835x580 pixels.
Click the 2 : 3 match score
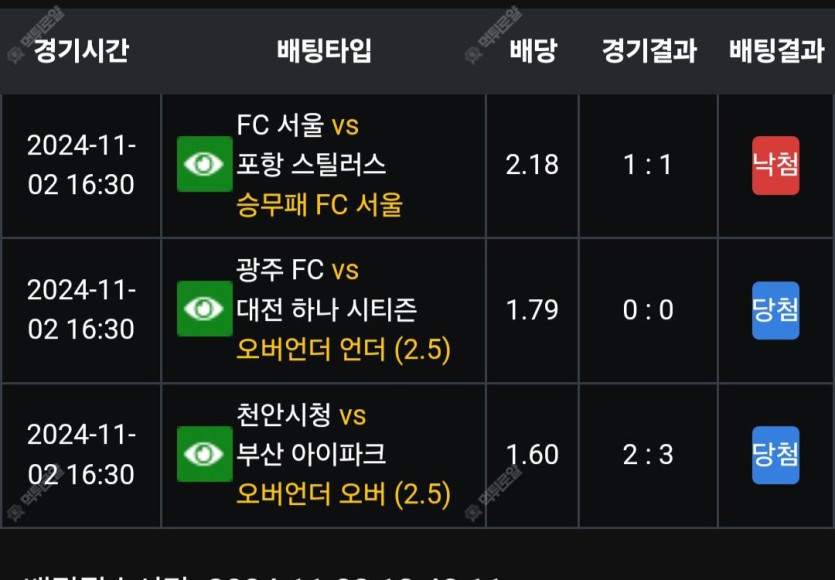click(648, 455)
